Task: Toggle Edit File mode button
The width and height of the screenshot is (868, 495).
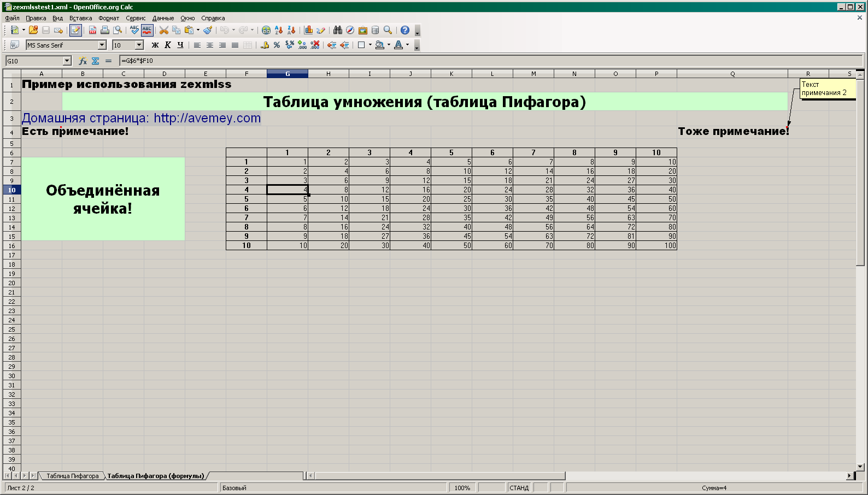Action: tap(75, 31)
